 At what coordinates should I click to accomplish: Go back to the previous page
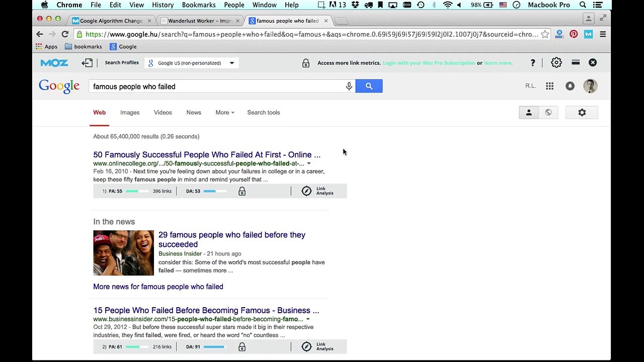[x=40, y=34]
